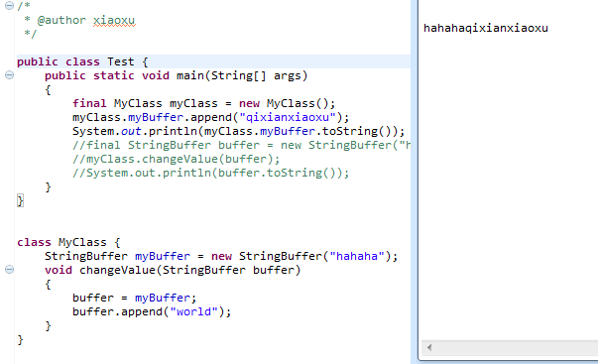Click the commented '//System.out.println(buffer.toString());' line
Viewport: 598px width, 364px height.
(211, 173)
